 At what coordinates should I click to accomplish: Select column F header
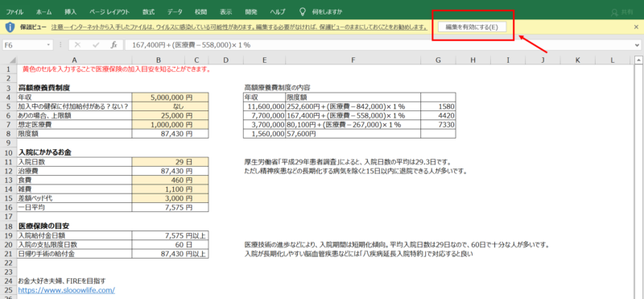coord(353,60)
